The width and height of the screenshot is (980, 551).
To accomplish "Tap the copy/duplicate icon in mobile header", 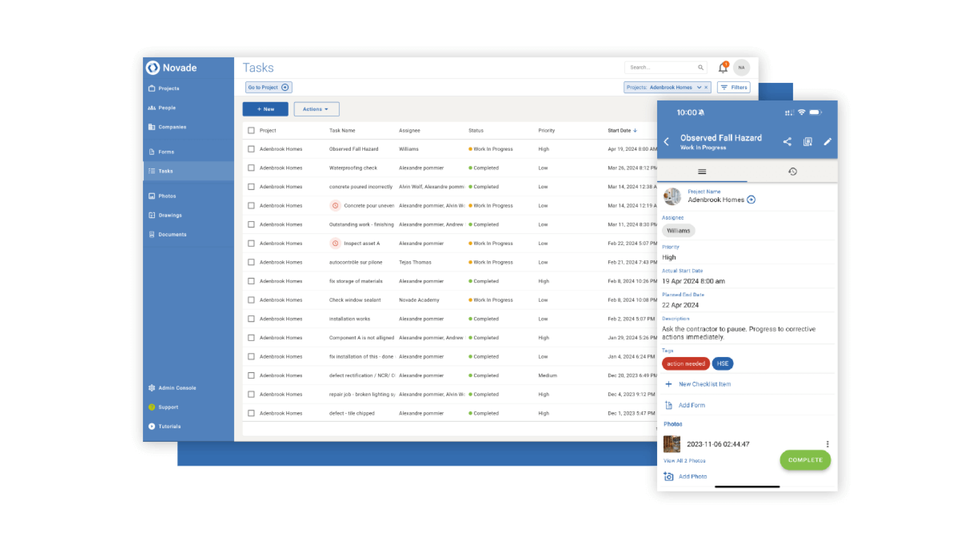I will 808,142.
